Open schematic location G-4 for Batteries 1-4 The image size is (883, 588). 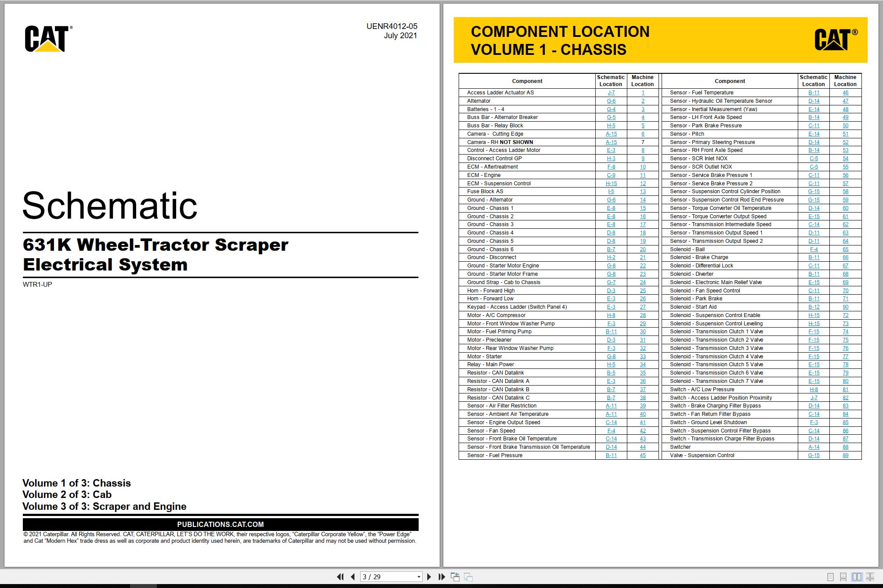(611, 109)
